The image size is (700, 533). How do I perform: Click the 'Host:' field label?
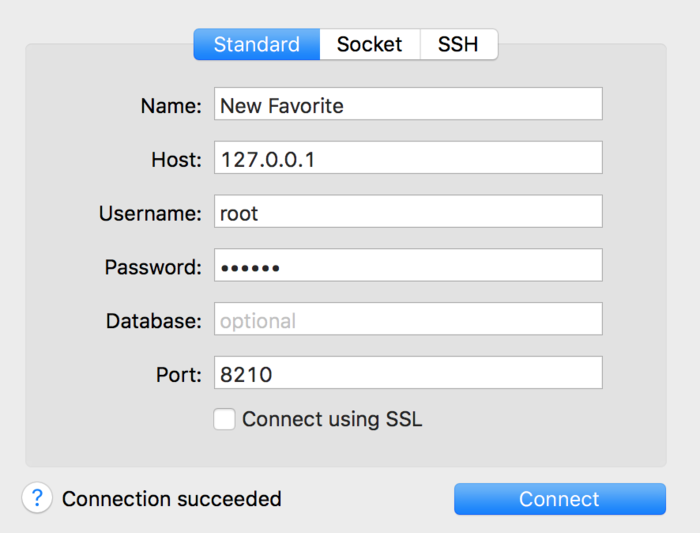click(176, 159)
